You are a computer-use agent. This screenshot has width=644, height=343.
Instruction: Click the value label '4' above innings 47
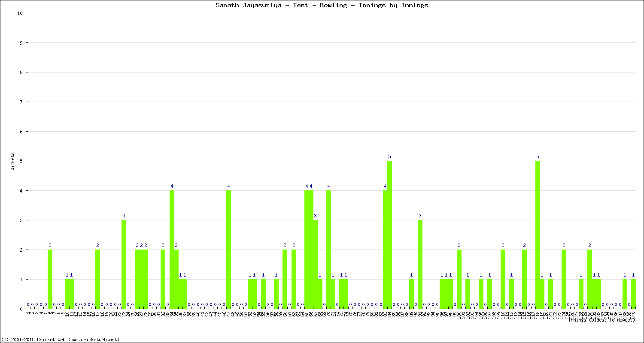tap(228, 186)
